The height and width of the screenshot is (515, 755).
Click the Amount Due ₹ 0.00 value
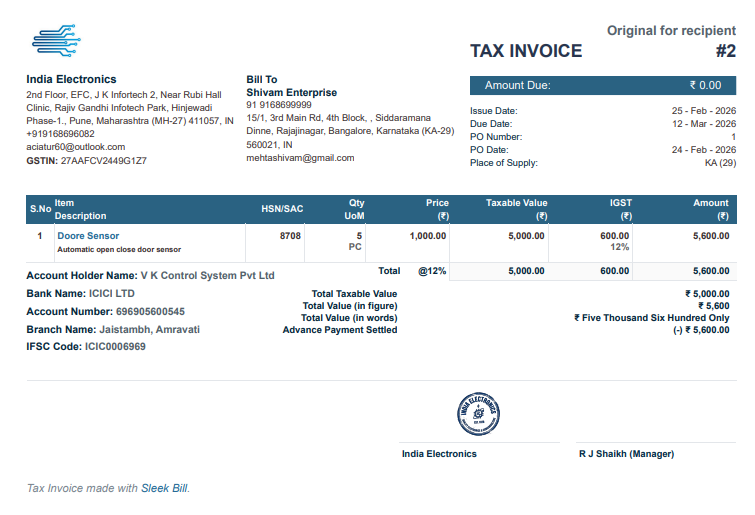(x=705, y=85)
